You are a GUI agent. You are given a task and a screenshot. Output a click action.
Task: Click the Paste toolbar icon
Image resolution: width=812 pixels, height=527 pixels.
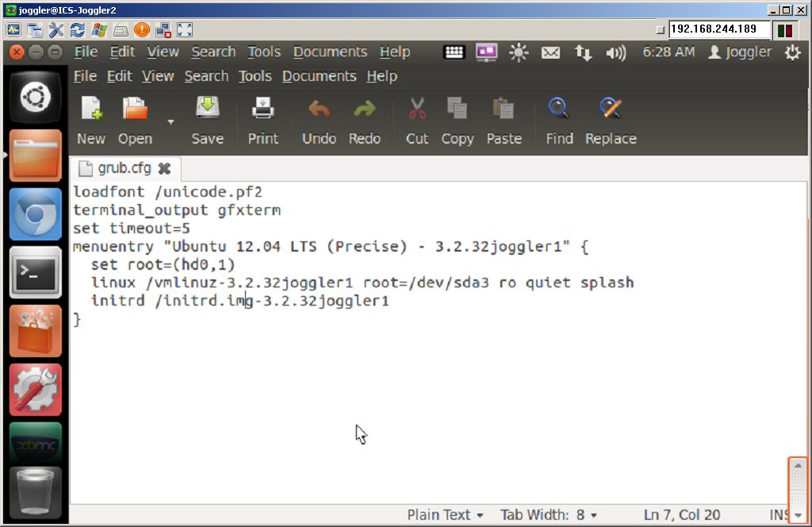click(x=504, y=121)
